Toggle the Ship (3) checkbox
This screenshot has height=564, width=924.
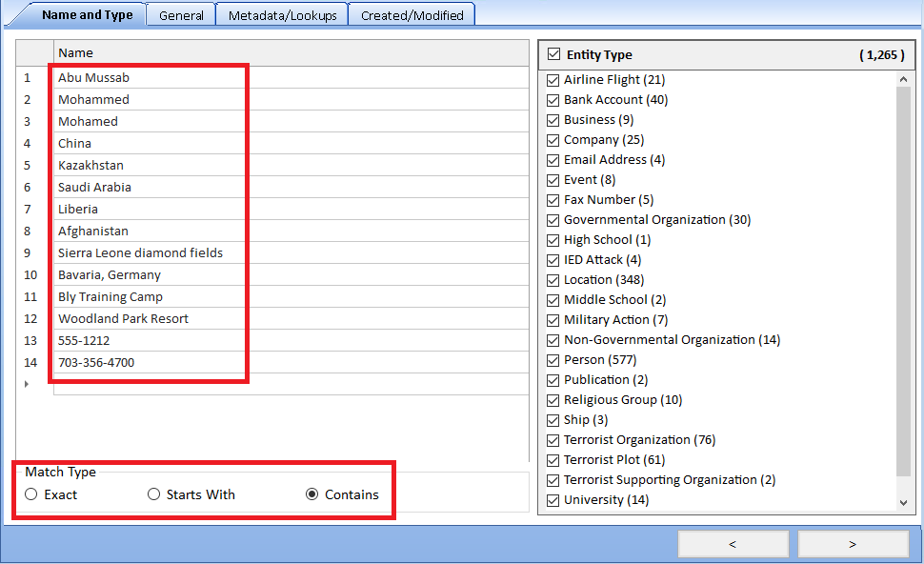(x=552, y=421)
